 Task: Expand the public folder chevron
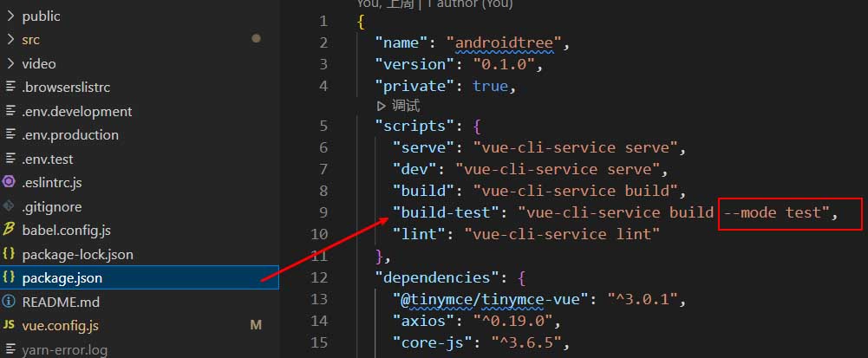pos(10,16)
